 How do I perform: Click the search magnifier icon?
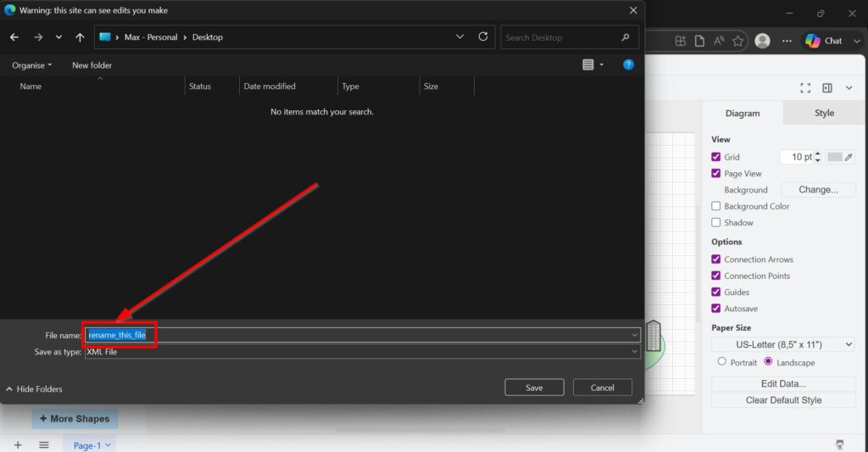[x=626, y=37]
